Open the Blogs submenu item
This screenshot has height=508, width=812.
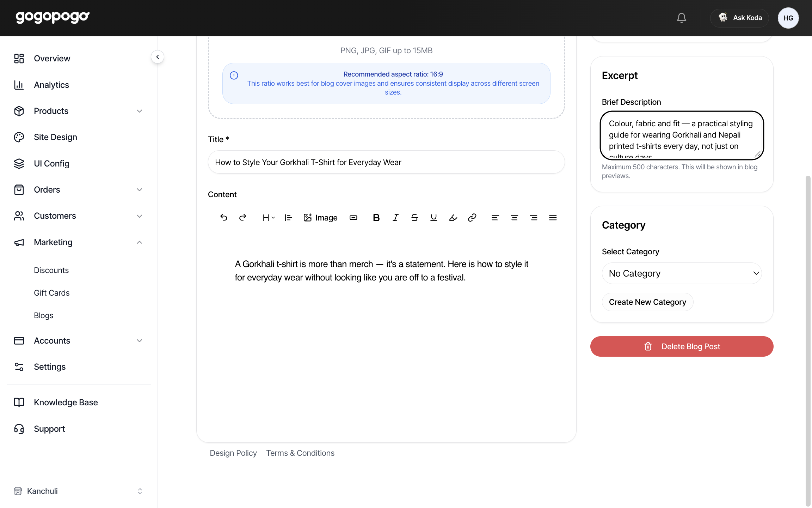(44, 315)
